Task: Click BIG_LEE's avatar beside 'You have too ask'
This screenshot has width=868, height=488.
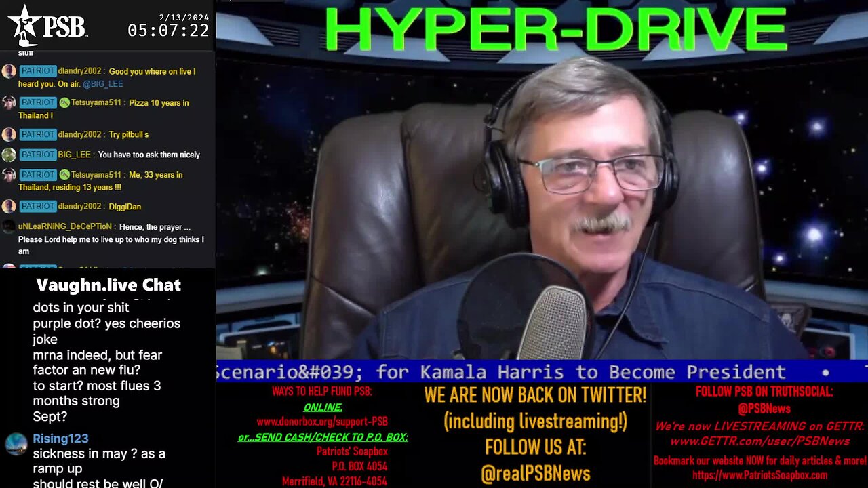Action: (x=9, y=155)
